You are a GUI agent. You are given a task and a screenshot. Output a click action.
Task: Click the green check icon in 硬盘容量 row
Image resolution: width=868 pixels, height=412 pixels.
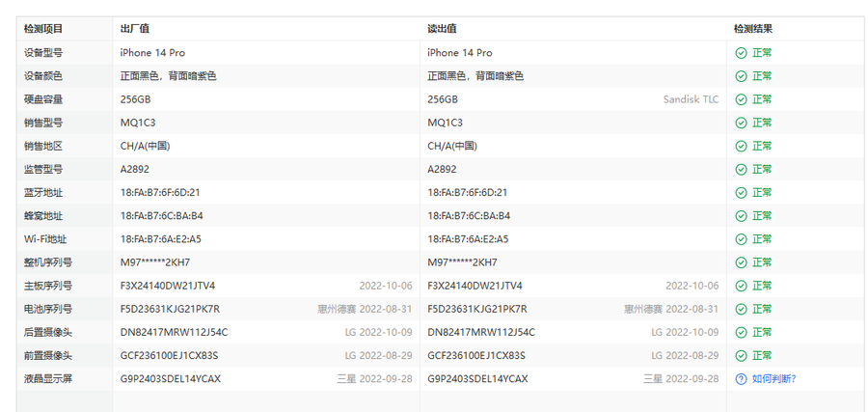pyautogui.click(x=741, y=99)
